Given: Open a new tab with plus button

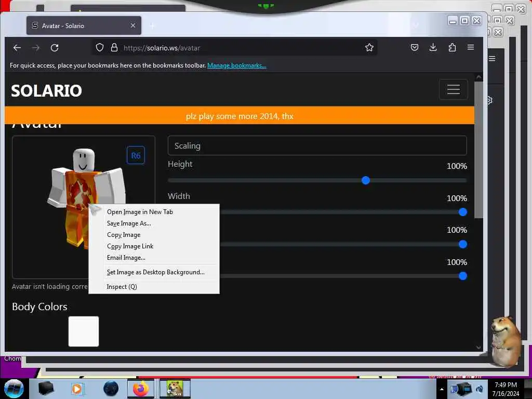Looking at the screenshot, I should [x=152, y=25].
